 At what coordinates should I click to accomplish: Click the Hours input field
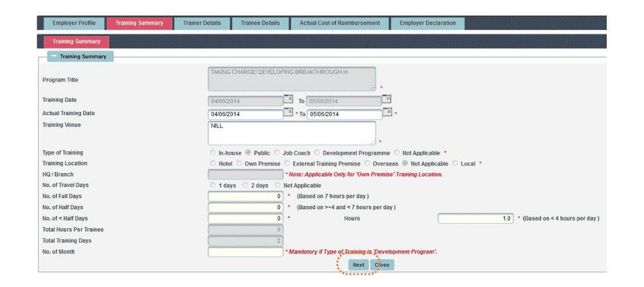475,218
